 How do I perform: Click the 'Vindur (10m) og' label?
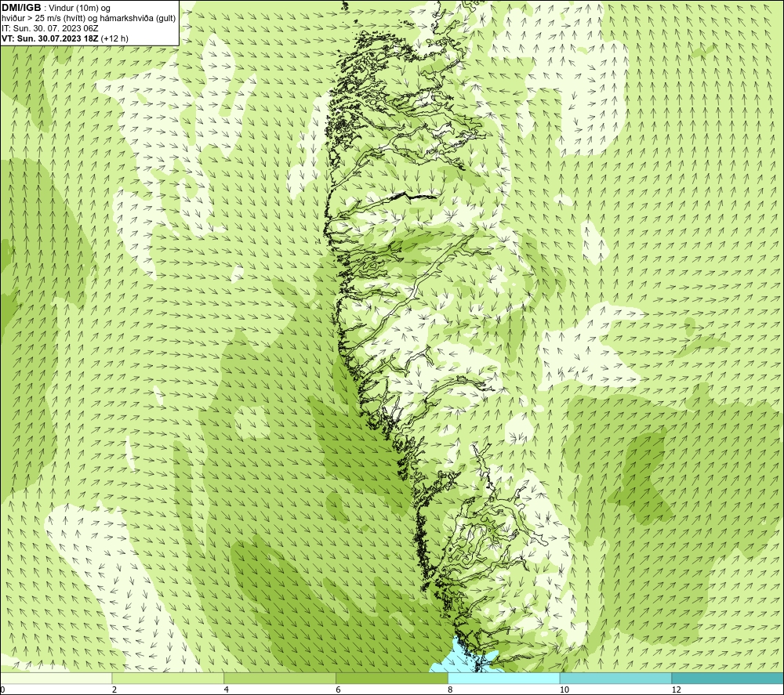79,8
